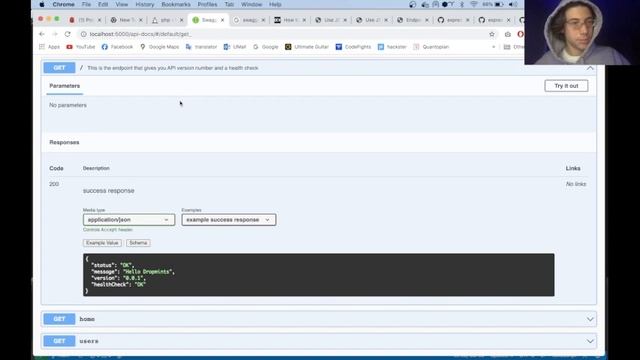Click the volume icon in menu bar
640x360 pixels.
(x=513, y=4)
